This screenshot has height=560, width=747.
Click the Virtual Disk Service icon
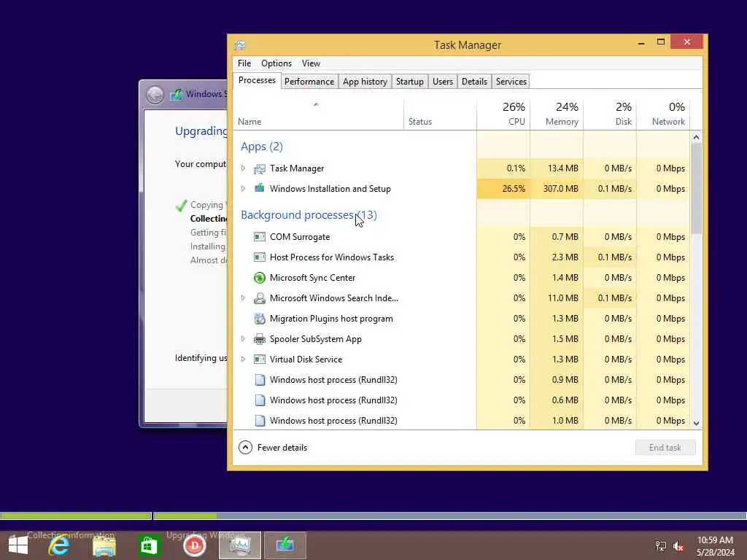coord(259,359)
